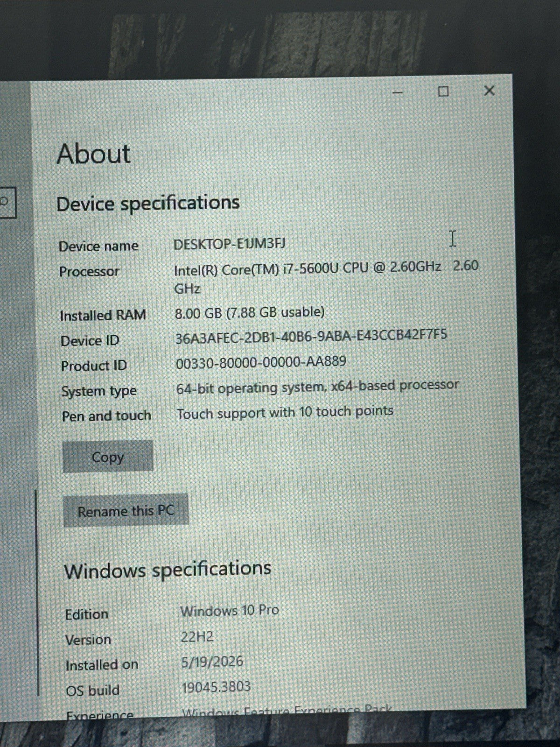Image resolution: width=560 pixels, height=747 pixels.
Task: Click the left sidebar scrollbar
Action: (x=37, y=592)
